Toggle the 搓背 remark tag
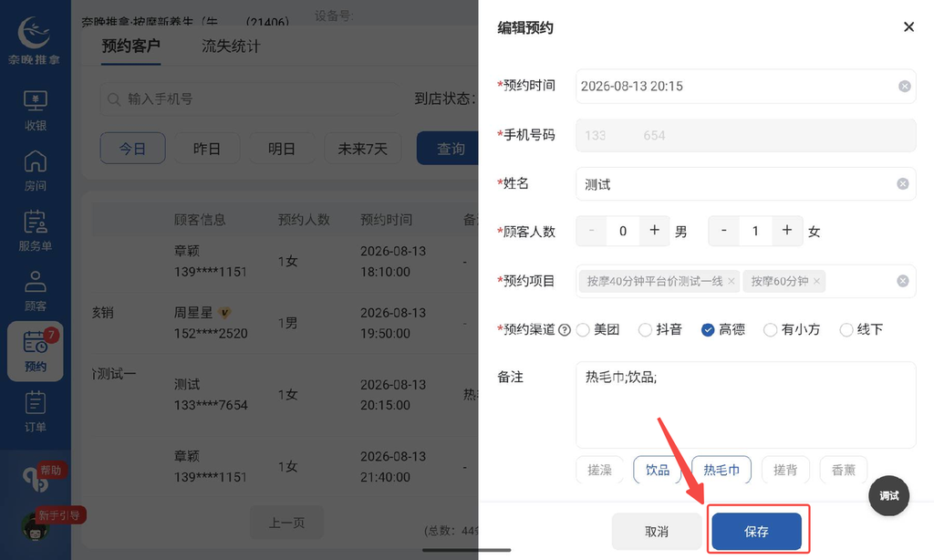This screenshot has width=934, height=560. (x=785, y=470)
